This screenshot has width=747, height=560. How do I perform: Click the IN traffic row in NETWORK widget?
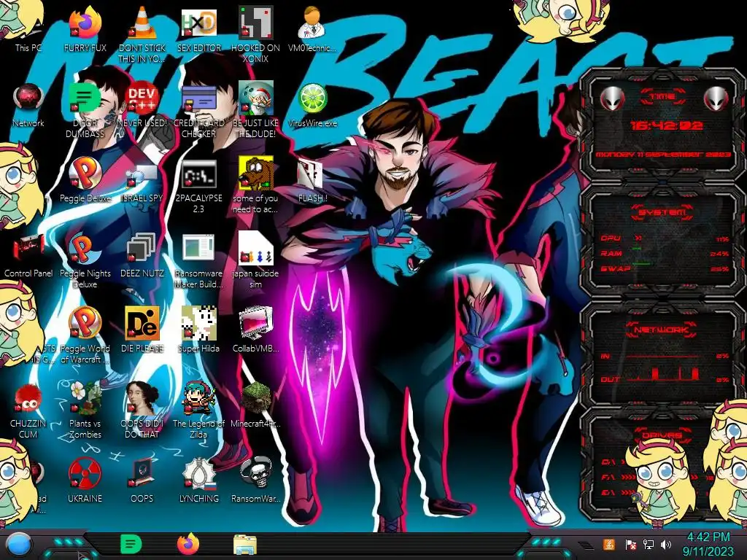665,356
